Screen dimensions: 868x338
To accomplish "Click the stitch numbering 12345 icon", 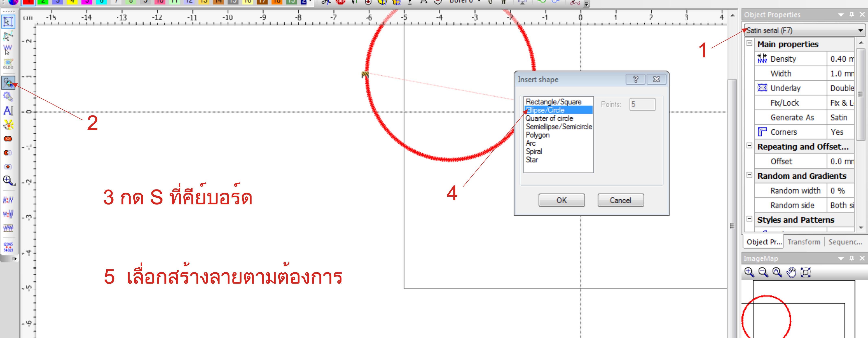I will (8, 247).
